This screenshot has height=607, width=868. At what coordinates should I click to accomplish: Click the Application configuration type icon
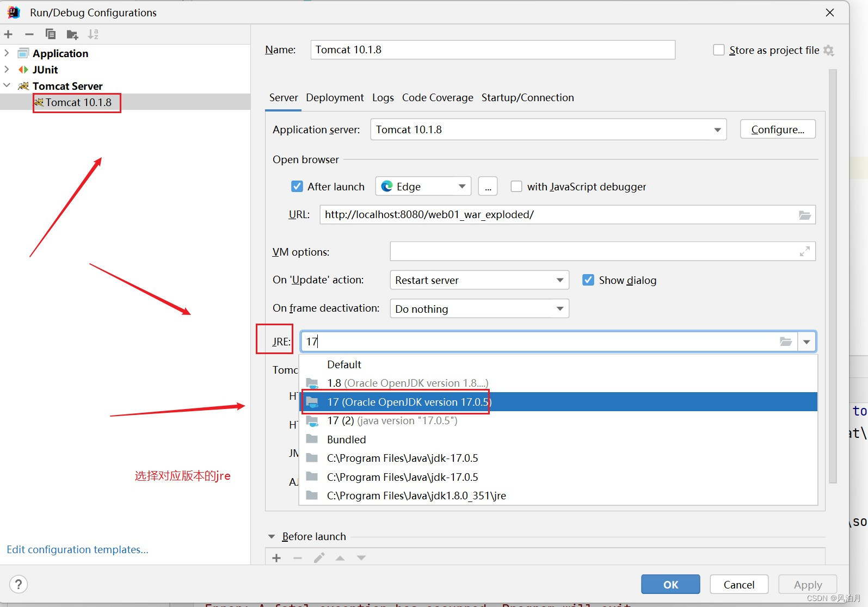23,53
